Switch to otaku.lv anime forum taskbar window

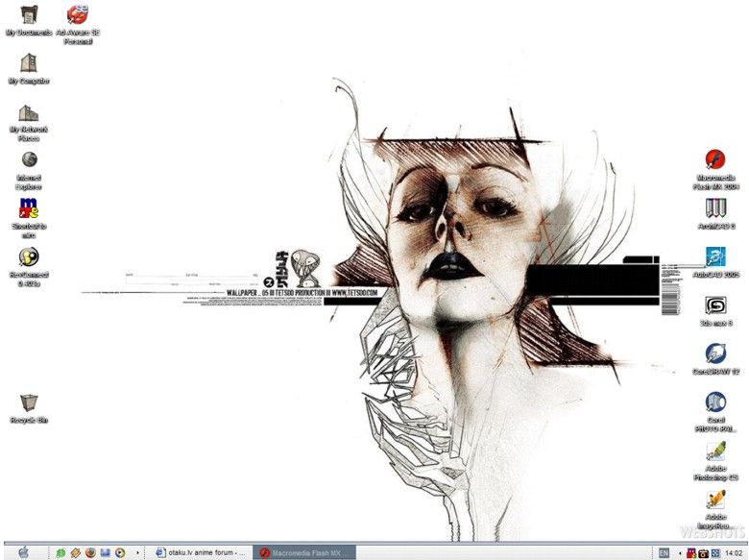click(199, 552)
